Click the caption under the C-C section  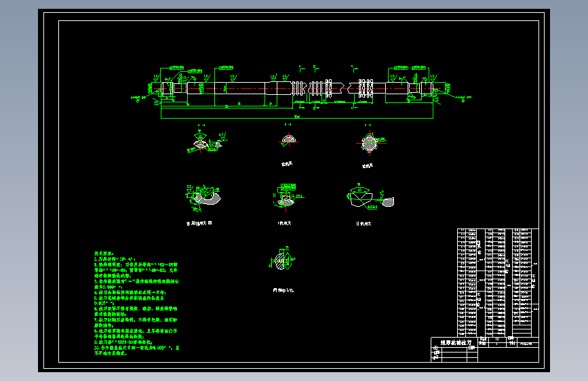(368, 165)
